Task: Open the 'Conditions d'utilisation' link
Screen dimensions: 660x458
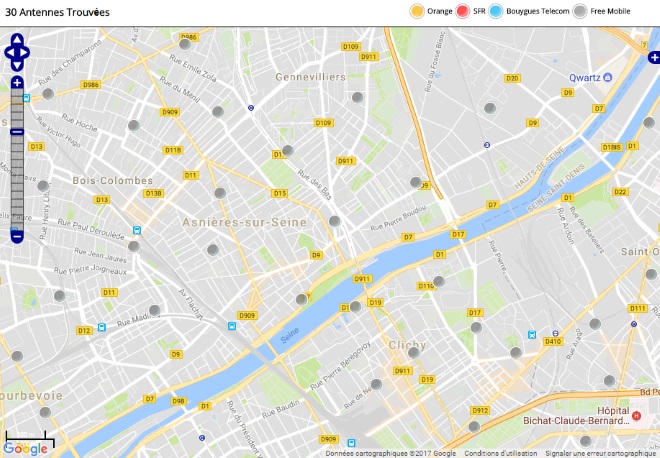Action: pyautogui.click(x=500, y=453)
